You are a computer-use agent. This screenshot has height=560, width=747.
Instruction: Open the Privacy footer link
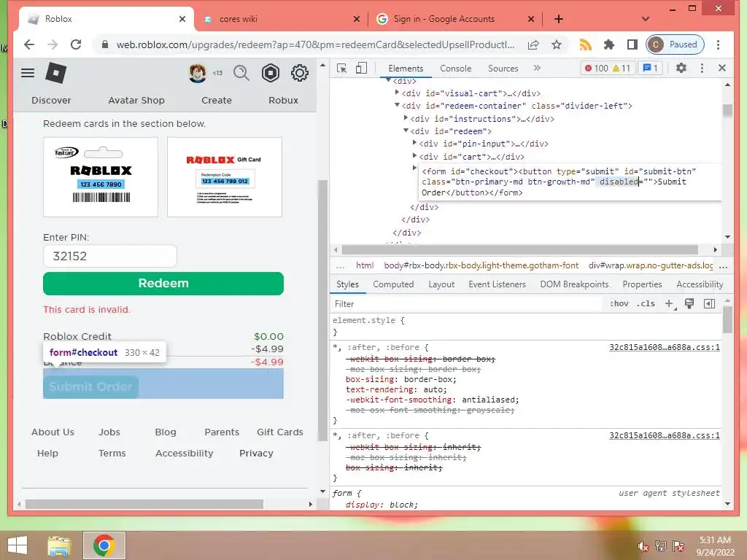click(256, 454)
